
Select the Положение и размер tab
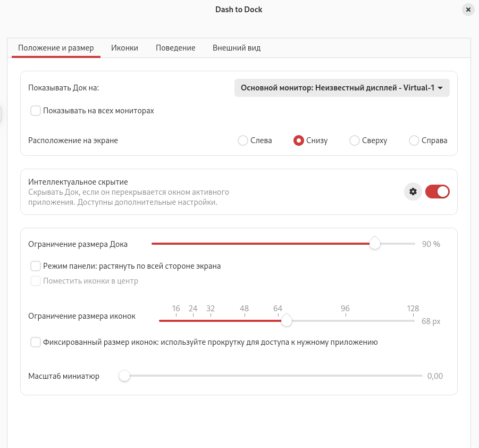[56, 48]
